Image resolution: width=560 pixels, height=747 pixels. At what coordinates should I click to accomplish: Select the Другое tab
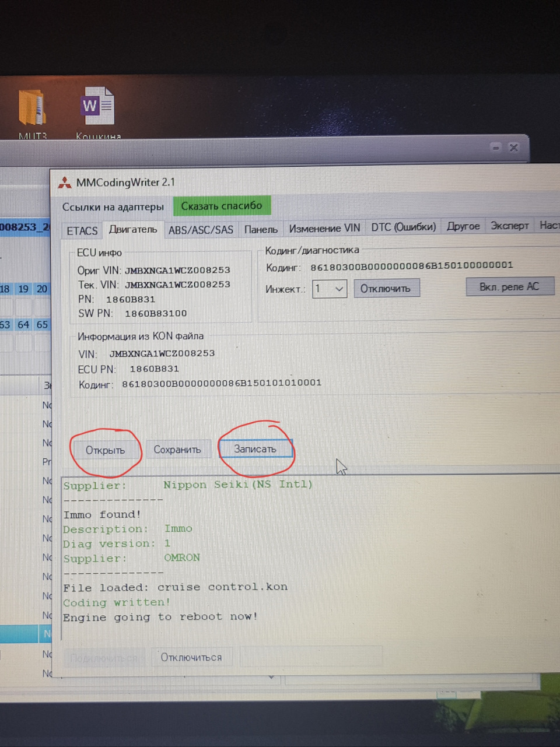pyautogui.click(x=463, y=226)
